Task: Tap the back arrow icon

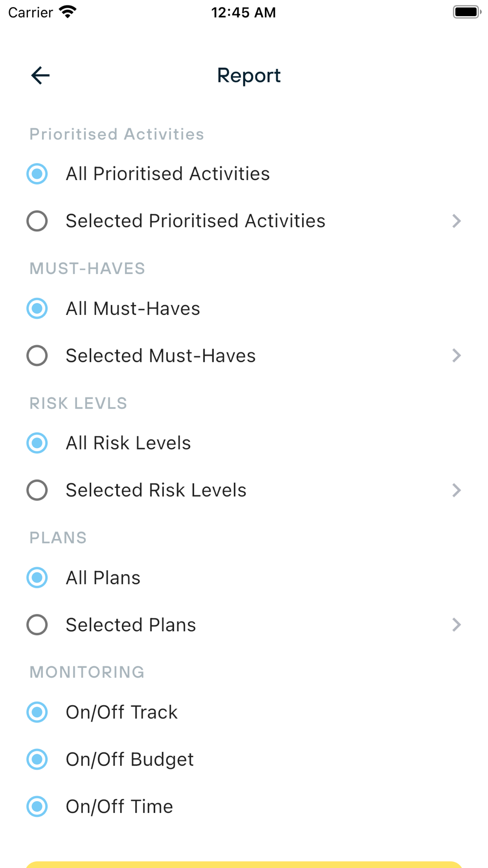Action: coord(40,76)
